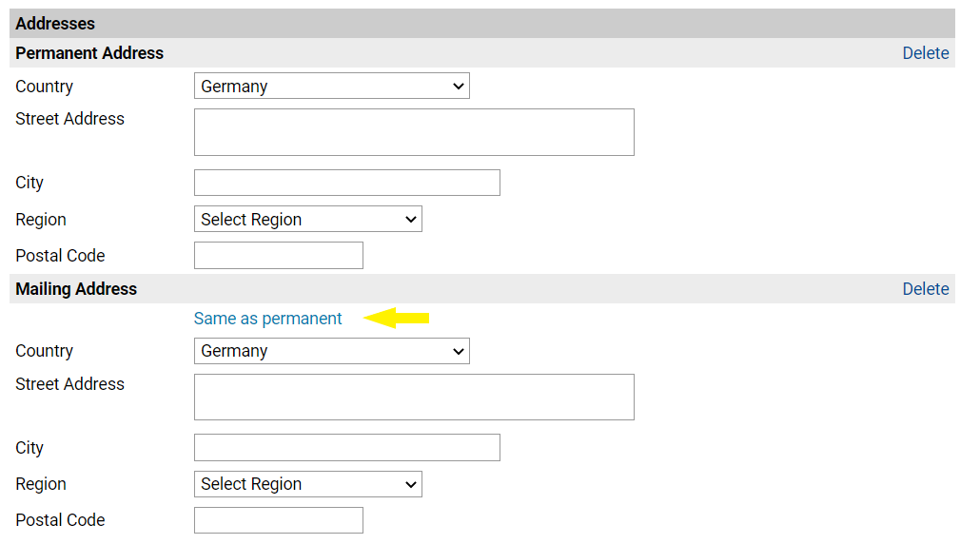The width and height of the screenshot is (980, 544).
Task: Click the Mailing Address section header
Action: [76, 288]
